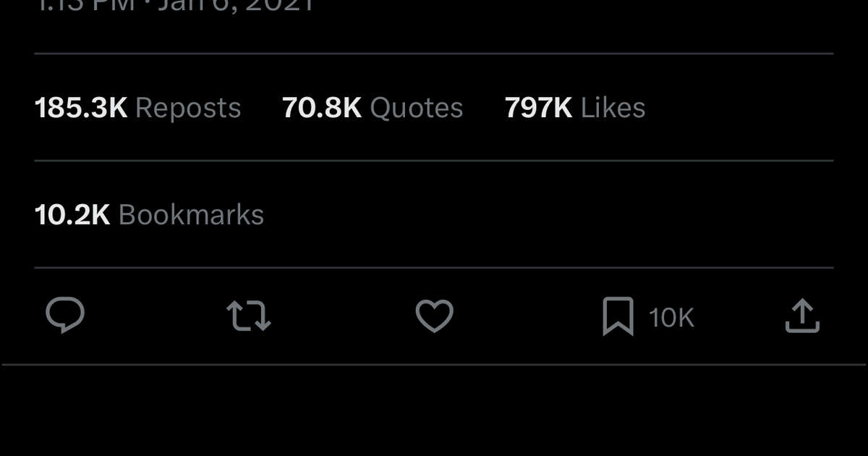
Task: Select the Bookmarks label
Action: pos(191,215)
